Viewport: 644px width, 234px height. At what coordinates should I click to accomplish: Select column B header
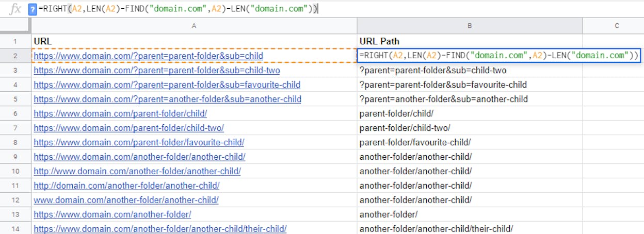click(470, 26)
